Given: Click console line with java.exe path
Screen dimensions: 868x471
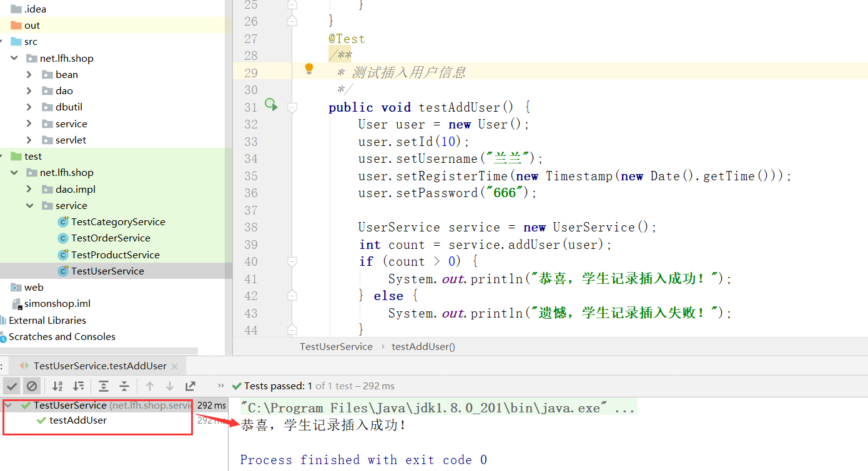Looking at the screenshot, I should 438,409.
